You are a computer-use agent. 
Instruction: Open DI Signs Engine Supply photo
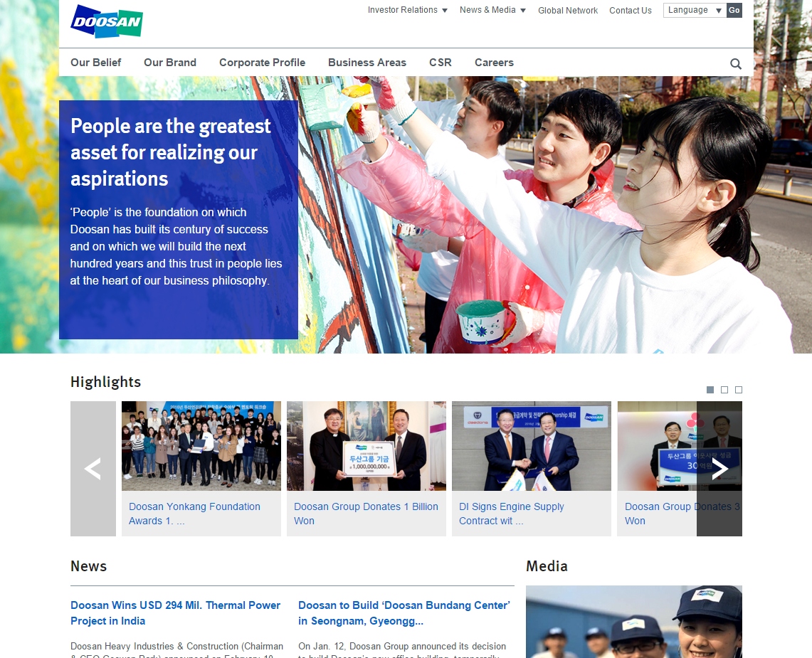coord(532,446)
